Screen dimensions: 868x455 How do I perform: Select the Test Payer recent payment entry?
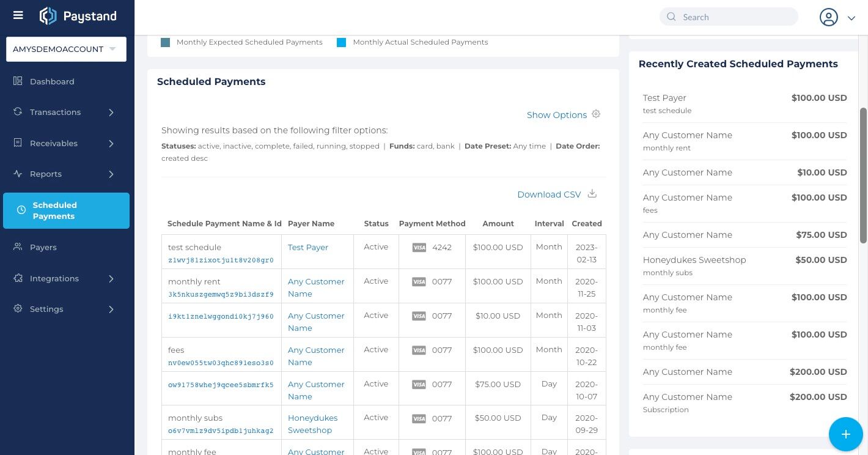pos(745,103)
